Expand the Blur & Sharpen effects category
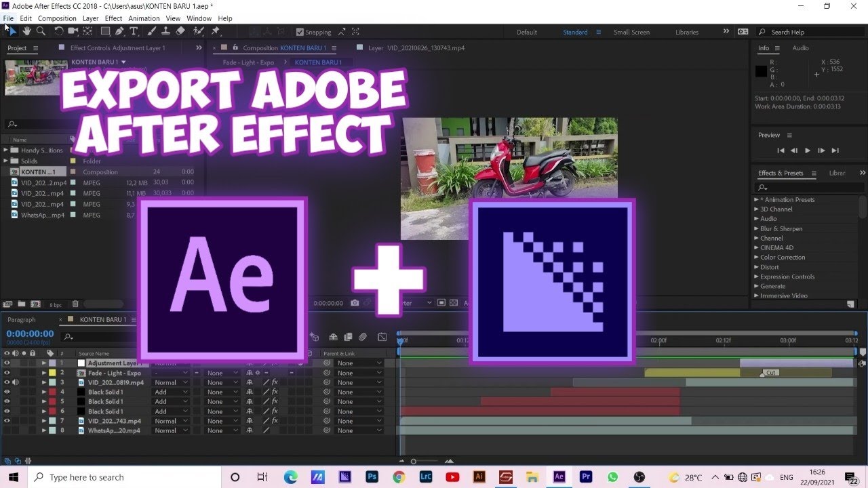The height and width of the screenshot is (488, 868). click(x=757, y=228)
